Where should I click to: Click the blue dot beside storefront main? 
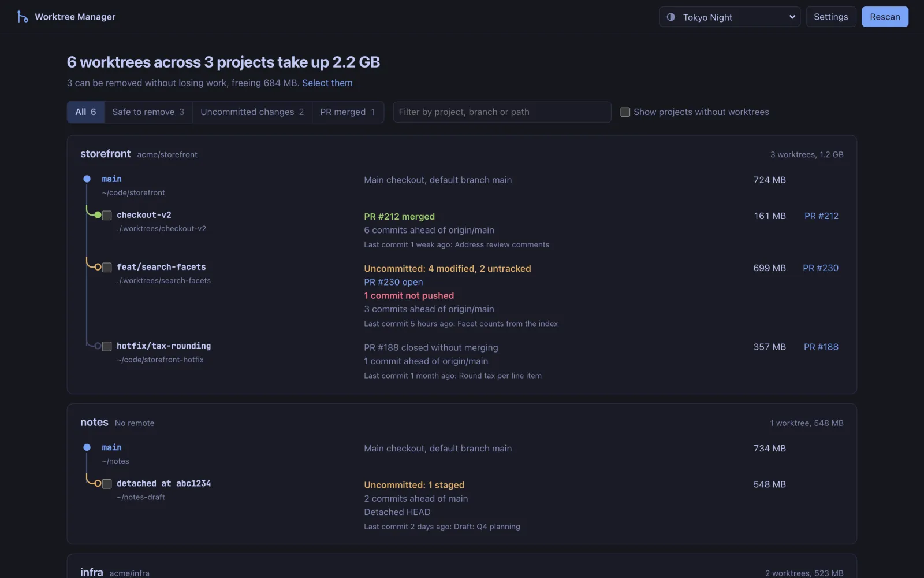tap(87, 179)
